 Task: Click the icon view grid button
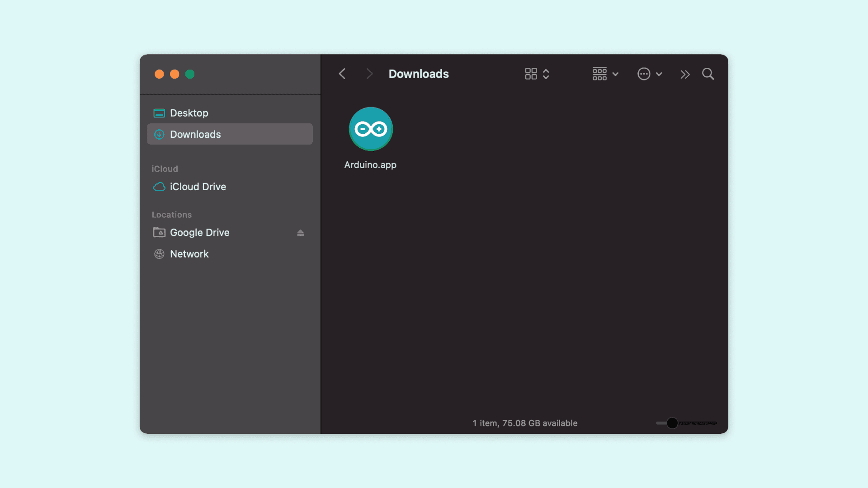(x=531, y=74)
